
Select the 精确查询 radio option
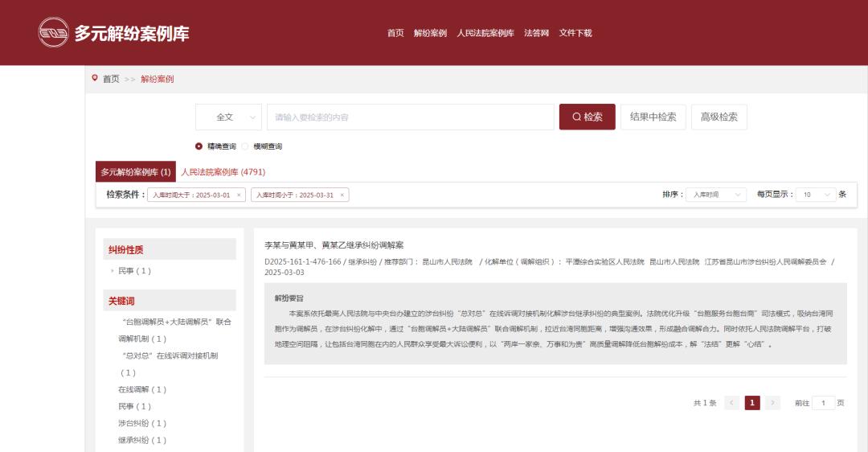click(199, 146)
